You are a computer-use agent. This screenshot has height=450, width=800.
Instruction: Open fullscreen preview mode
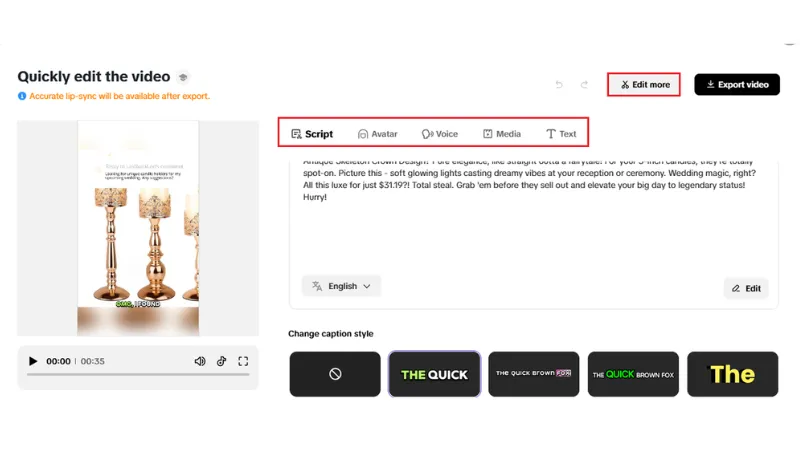pyautogui.click(x=243, y=361)
